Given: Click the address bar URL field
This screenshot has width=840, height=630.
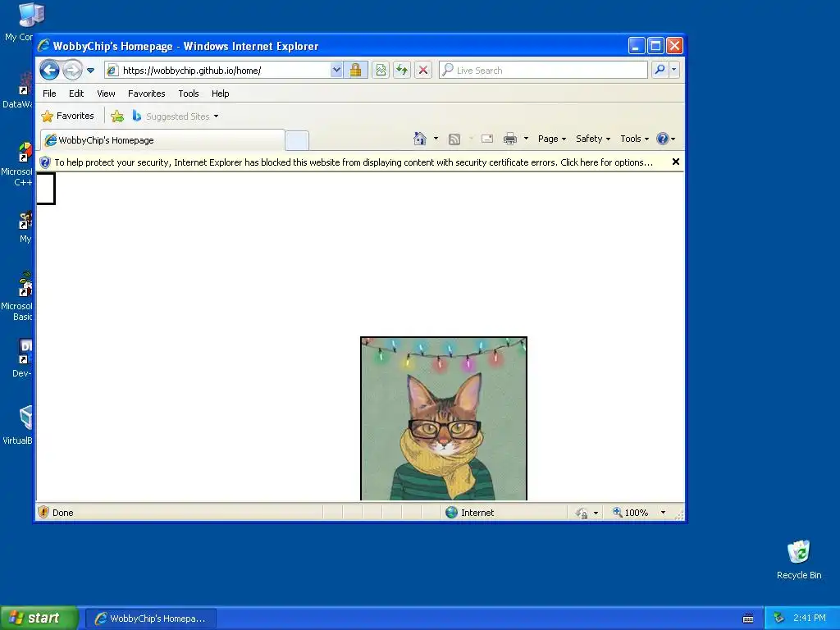Looking at the screenshot, I should [217, 71].
